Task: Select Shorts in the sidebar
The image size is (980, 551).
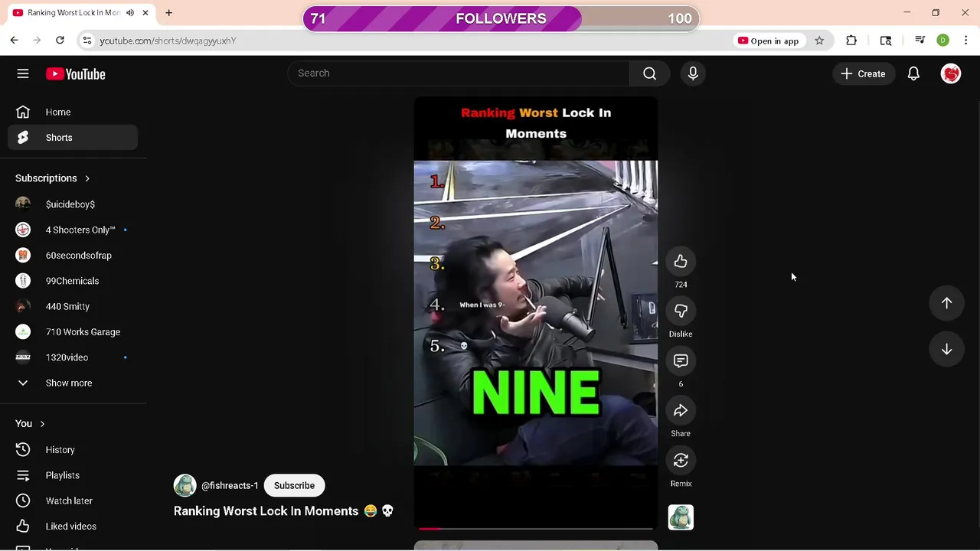Action: coord(73,138)
